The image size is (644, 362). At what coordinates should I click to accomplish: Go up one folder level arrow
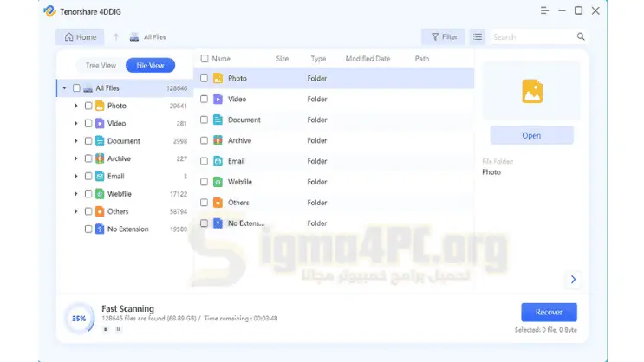116,37
